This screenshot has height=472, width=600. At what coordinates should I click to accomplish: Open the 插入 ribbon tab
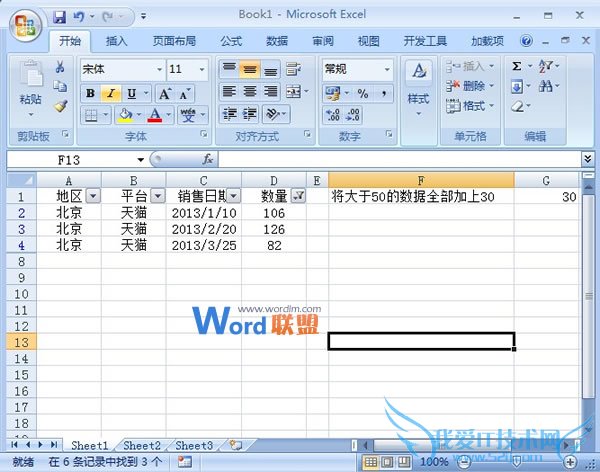point(116,41)
